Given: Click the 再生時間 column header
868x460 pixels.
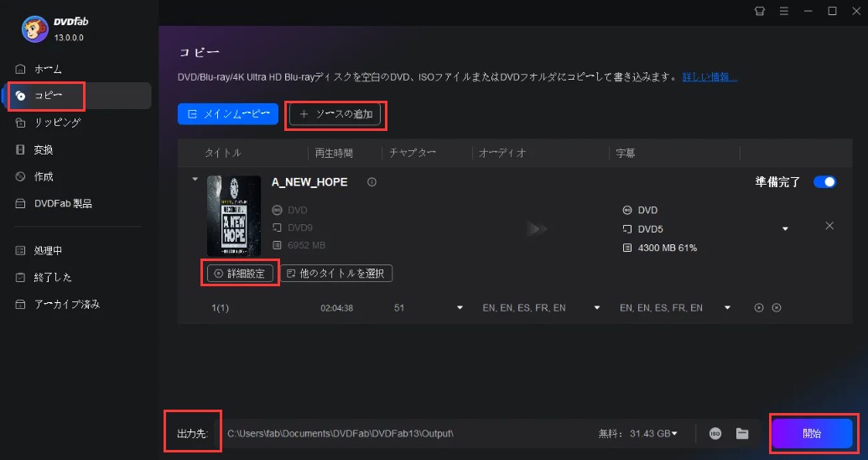Looking at the screenshot, I should tap(334, 153).
